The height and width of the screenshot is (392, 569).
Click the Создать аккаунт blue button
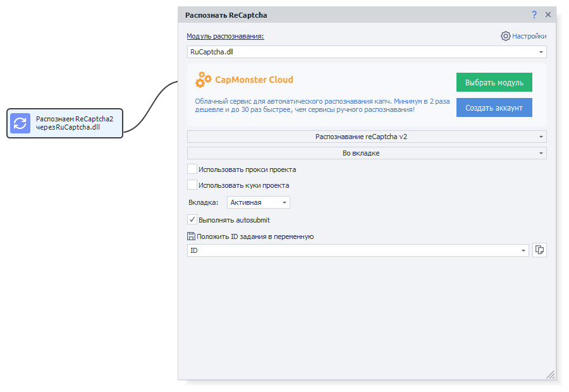494,107
